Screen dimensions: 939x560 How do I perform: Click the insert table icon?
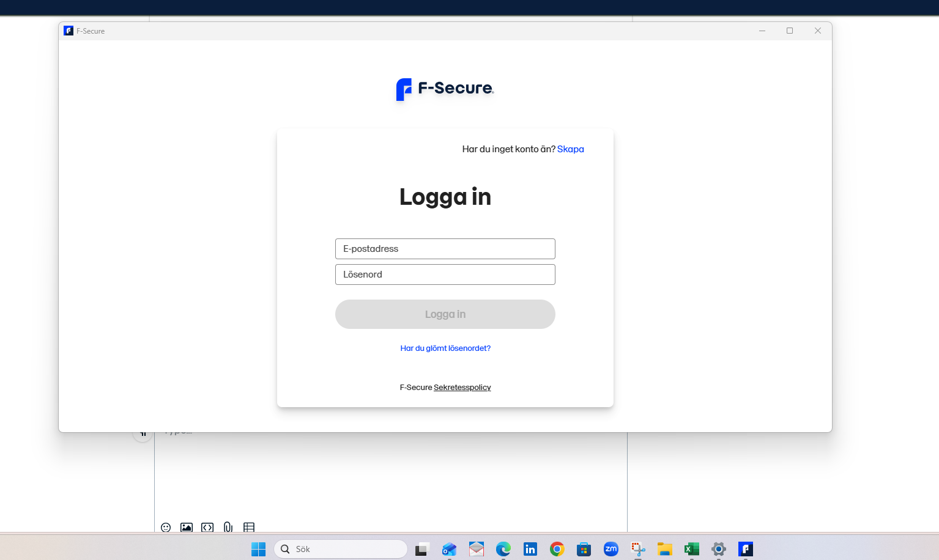[248, 527]
